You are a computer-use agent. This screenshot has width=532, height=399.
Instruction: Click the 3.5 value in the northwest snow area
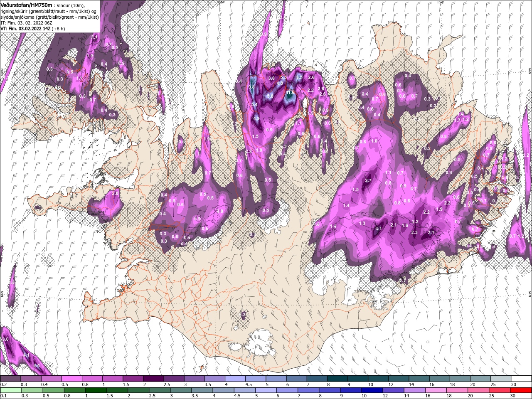pyautogui.click(x=70, y=72)
